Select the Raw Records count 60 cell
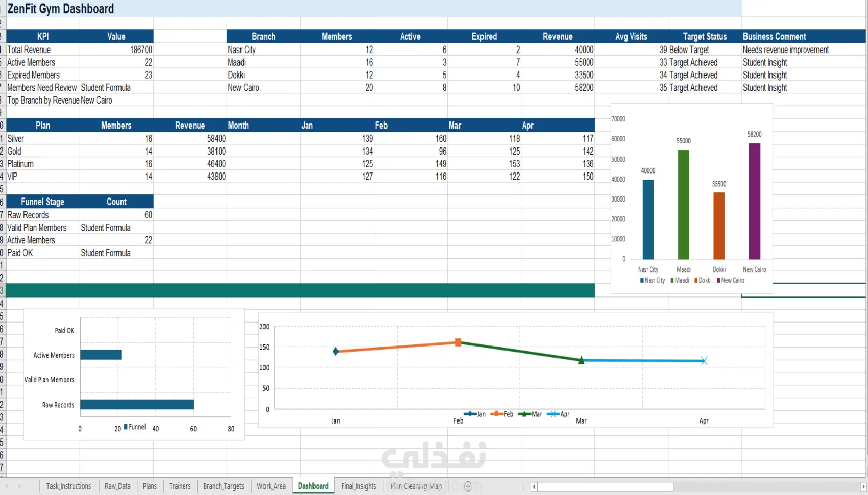The height and width of the screenshot is (495, 868). click(116, 215)
